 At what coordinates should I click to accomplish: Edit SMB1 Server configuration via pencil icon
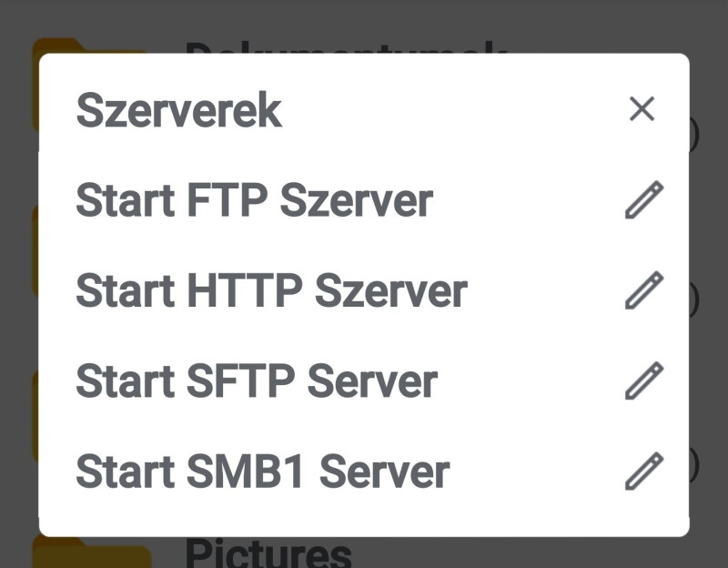(x=644, y=471)
